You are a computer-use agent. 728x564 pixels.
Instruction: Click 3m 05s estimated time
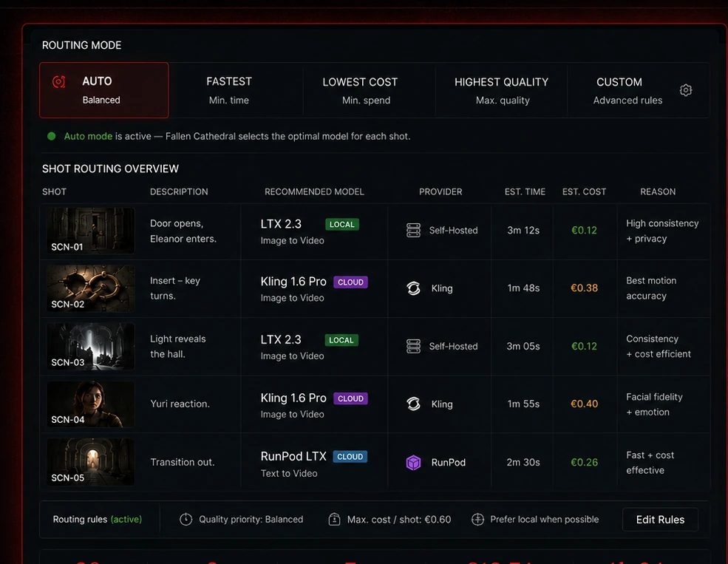pyautogui.click(x=523, y=346)
